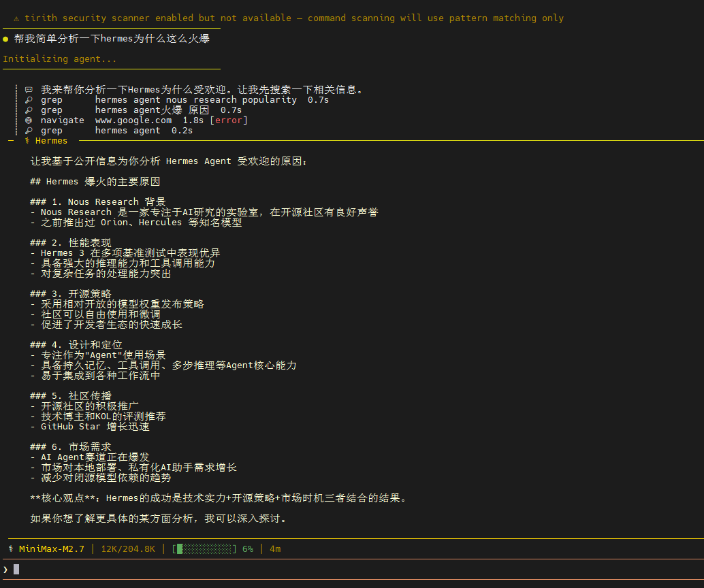The height and width of the screenshot is (588, 704).
Task: Click the '**核心观点**' summary line
Action: click(x=218, y=498)
